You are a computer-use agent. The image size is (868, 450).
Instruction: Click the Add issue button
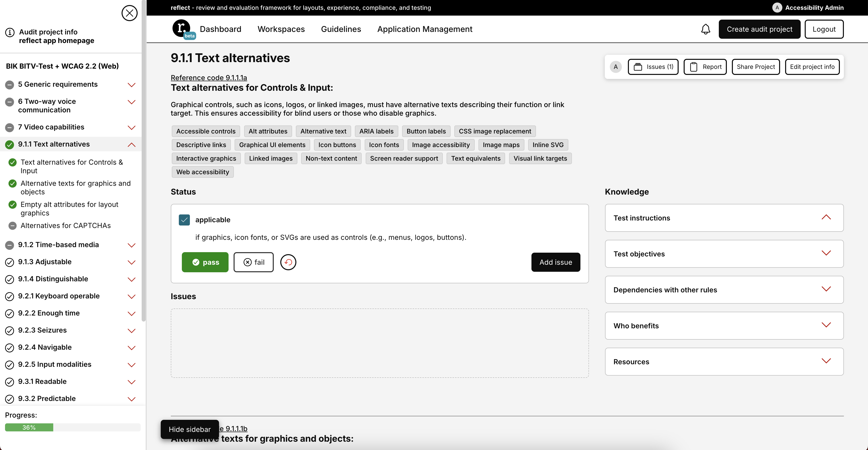click(x=556, y=262)
